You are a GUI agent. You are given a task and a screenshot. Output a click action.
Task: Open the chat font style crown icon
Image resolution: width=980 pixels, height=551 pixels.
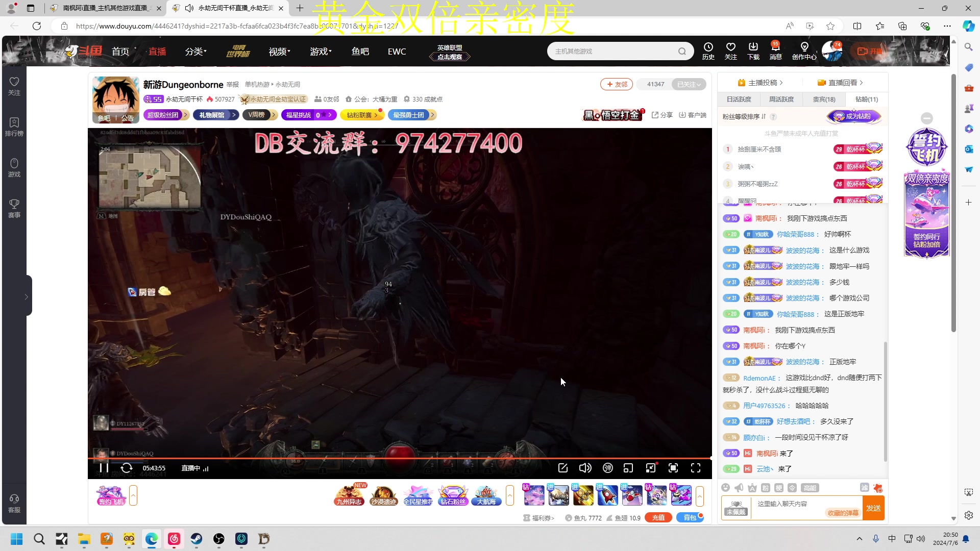(752, 488)
